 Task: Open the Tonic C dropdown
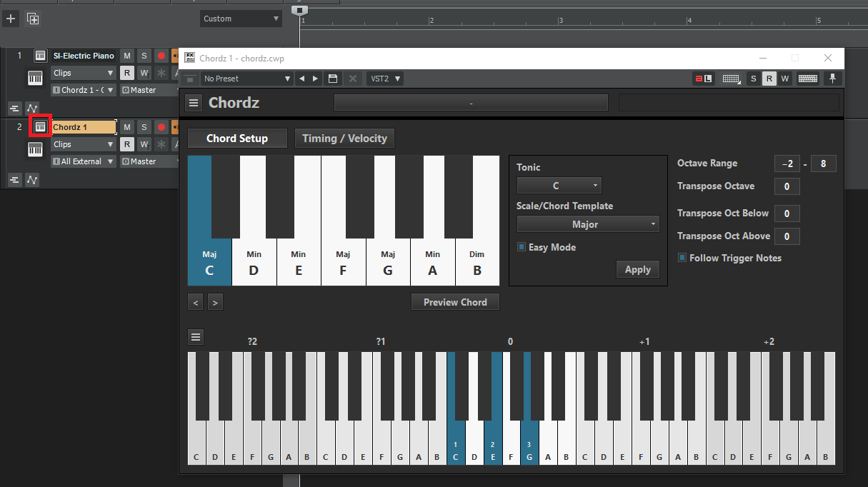tap(559, 186)
